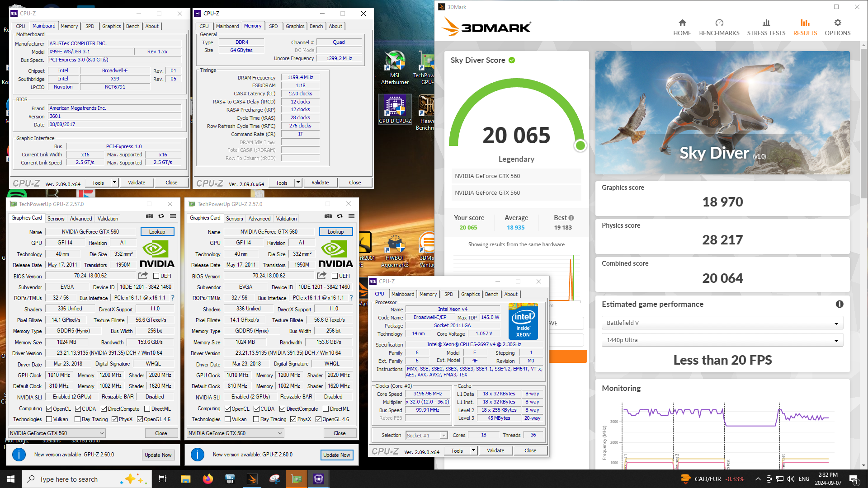This screenshot has height=488, width=868.
Task: Open 3DMark Options gear
Action: [838, 27]
